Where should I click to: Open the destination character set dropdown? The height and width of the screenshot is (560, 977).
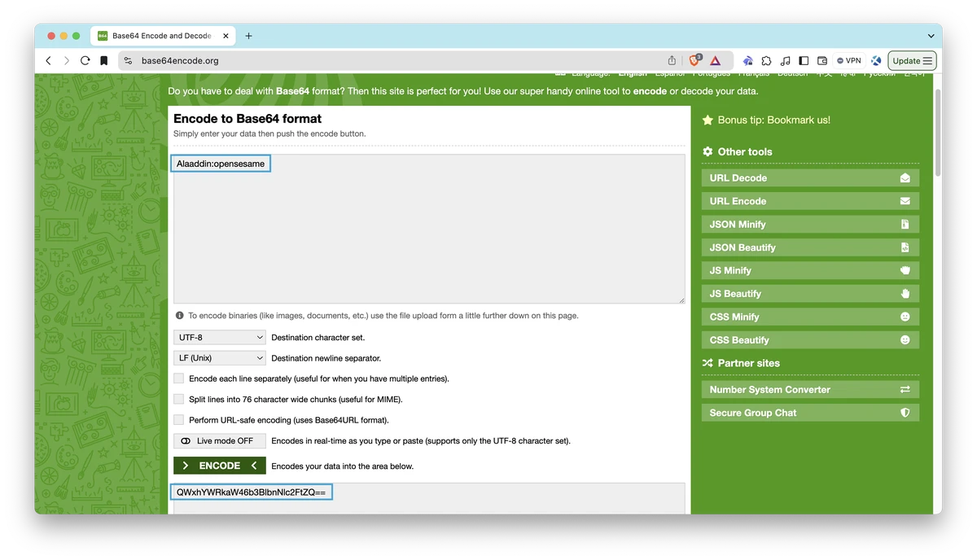tap(219, 336)
